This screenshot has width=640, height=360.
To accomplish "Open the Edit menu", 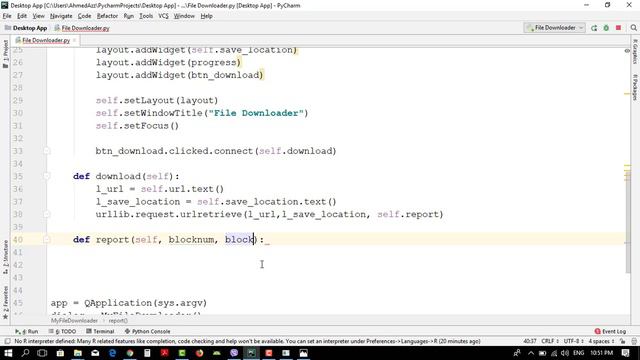I will pyautogui.click(x=22, y=16).
